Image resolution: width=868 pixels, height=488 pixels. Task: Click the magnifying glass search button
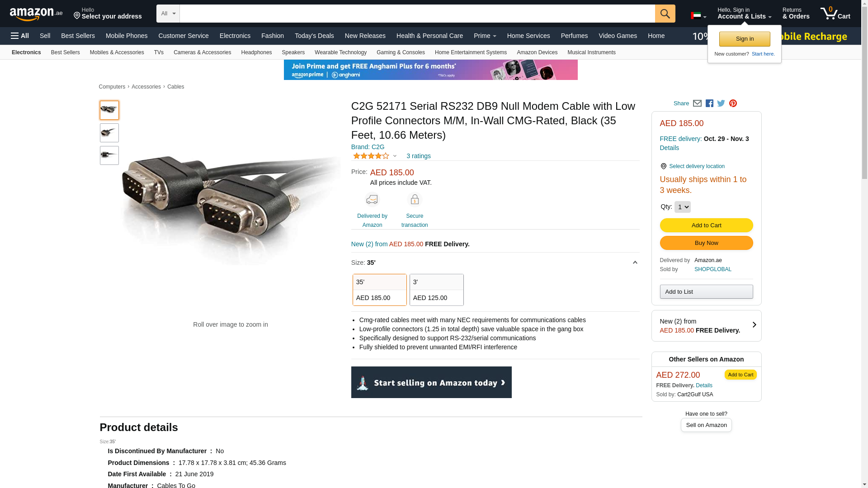coord(665,14)
